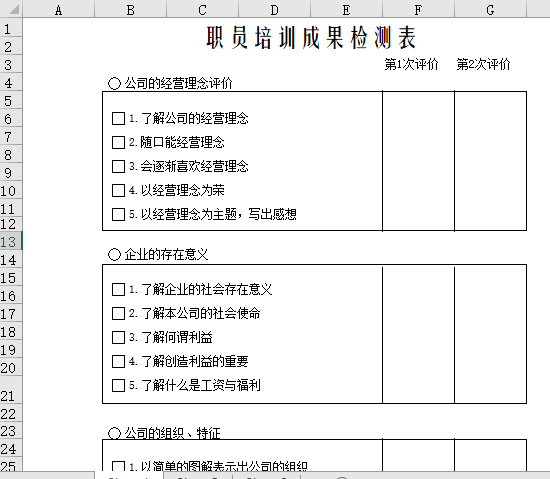Image resolution: width=550 pixels, height=479 pixels.
Task: Tick checkbox for 以经营理念为荣
Action: [118, 190]
